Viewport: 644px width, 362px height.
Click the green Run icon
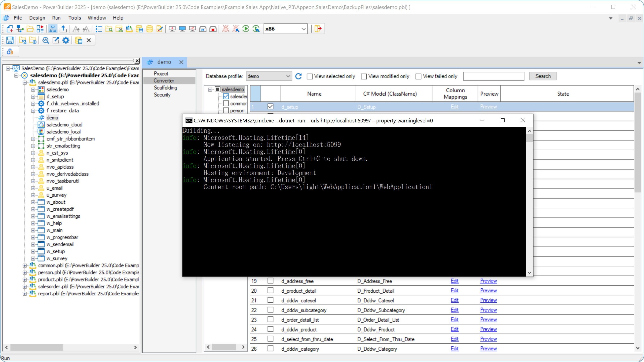click(246, 29)
